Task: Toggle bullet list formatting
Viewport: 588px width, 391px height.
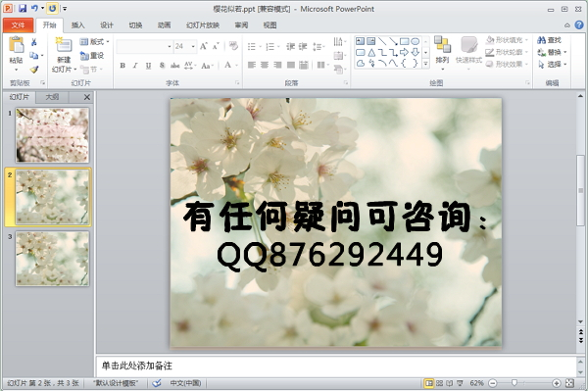Action: click(252, 46)
